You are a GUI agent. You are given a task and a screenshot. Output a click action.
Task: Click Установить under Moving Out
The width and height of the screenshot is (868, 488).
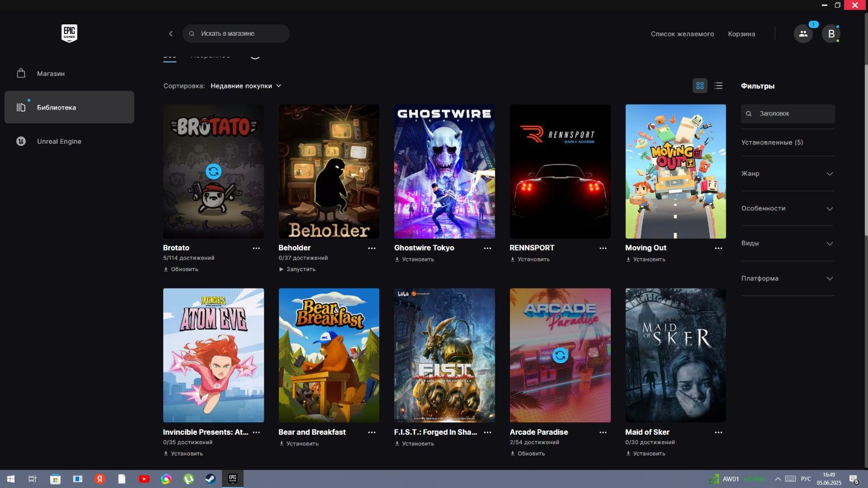coord(645,259)
